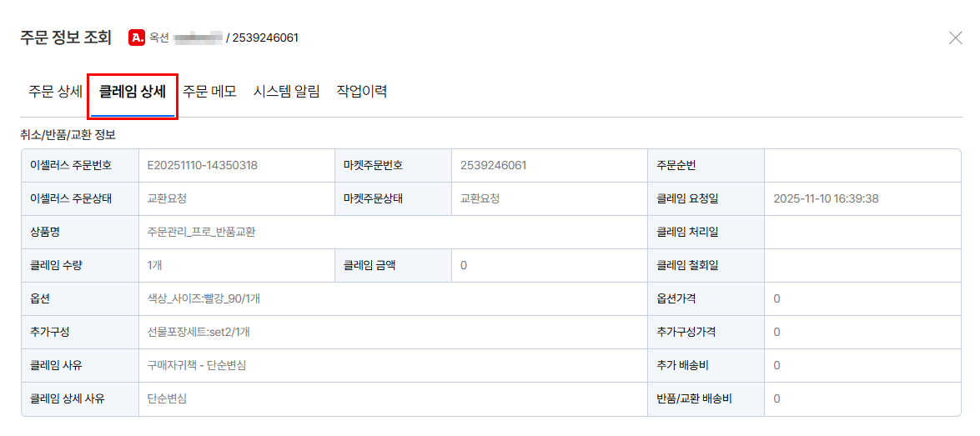Click product name 주문관리_프로_반품교환
Image resolution: width=980 pixels, height=436 pixels.
point(201,232)
